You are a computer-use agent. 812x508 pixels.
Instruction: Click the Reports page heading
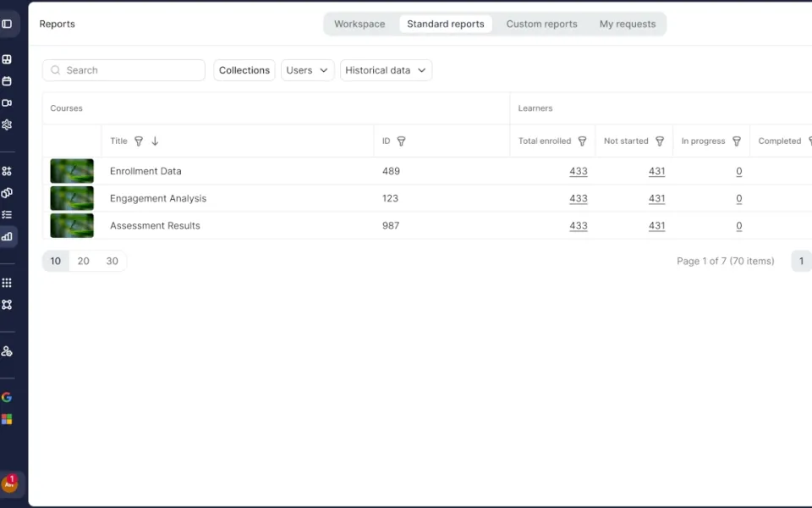[57, 24]
